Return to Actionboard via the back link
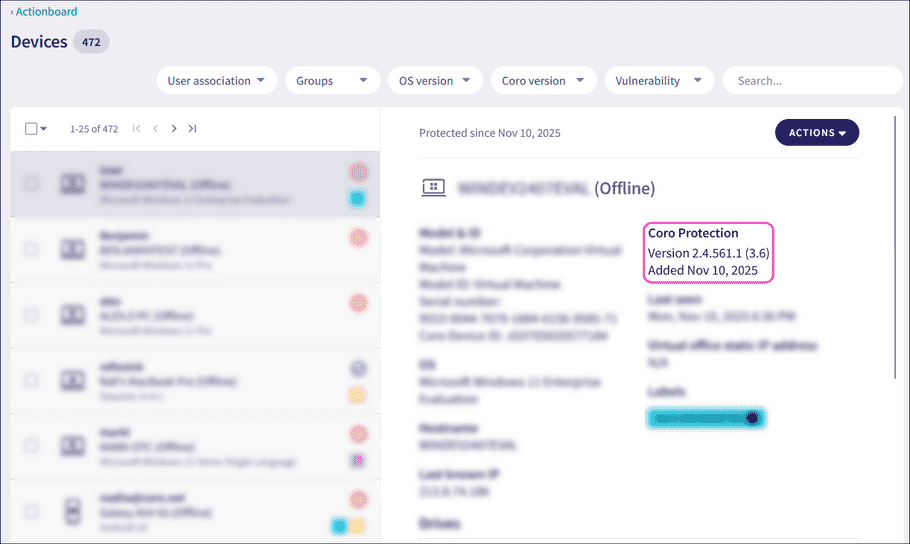910x544 pixels. point(44,12)
